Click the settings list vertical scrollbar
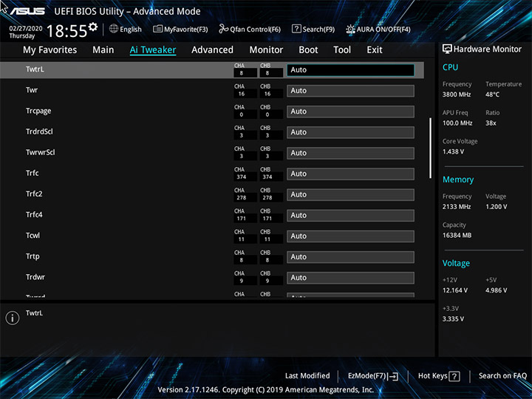 click(431, 148)
